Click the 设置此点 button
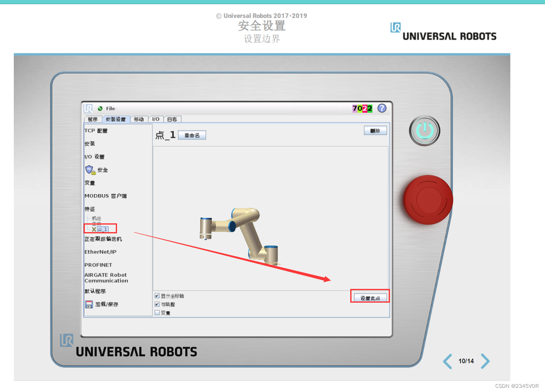The image size is (545, 392). [x=370, y=298]
